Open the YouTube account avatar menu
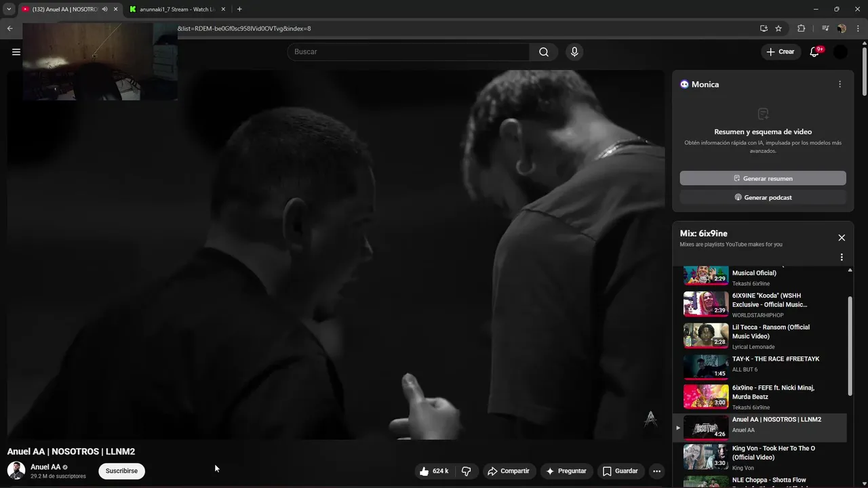 click(x=840, y=52)
